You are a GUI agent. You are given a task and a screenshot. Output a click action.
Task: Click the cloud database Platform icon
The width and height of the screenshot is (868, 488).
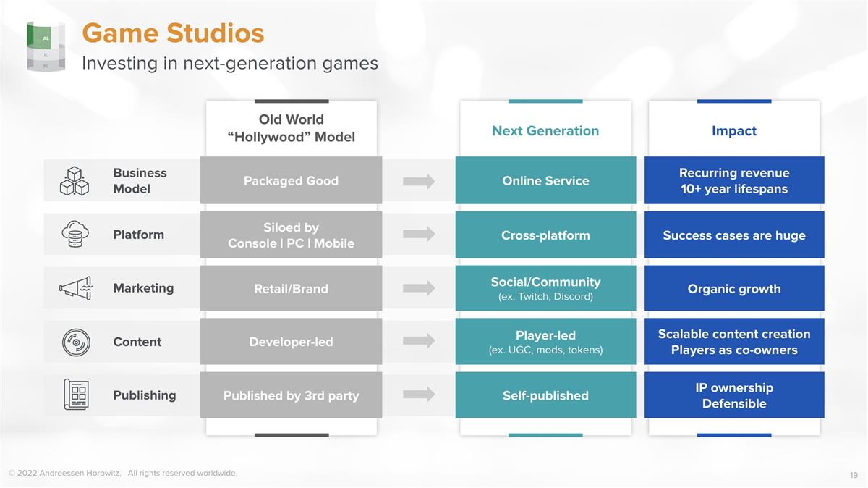pos(75,235)
